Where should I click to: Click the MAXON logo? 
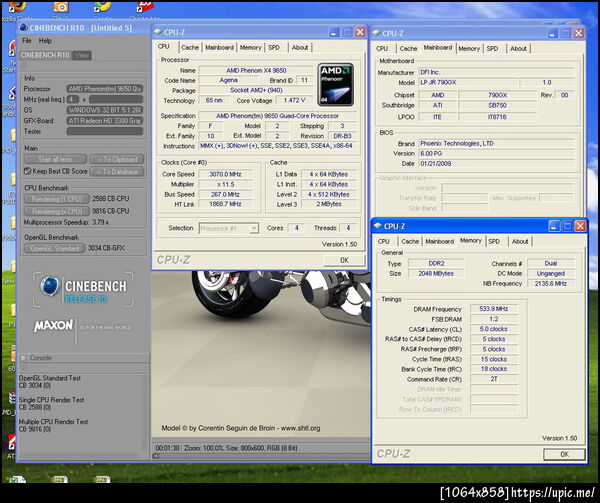(x=53, y=326)
